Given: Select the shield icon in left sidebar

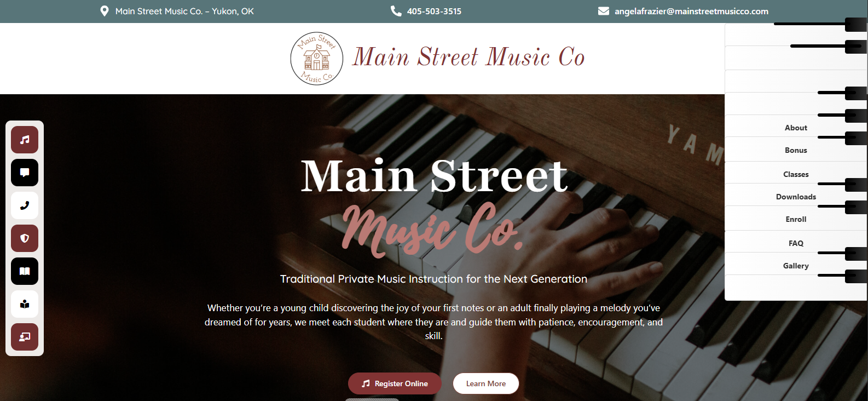Looking at the screenshot, I should coord(25,238).
